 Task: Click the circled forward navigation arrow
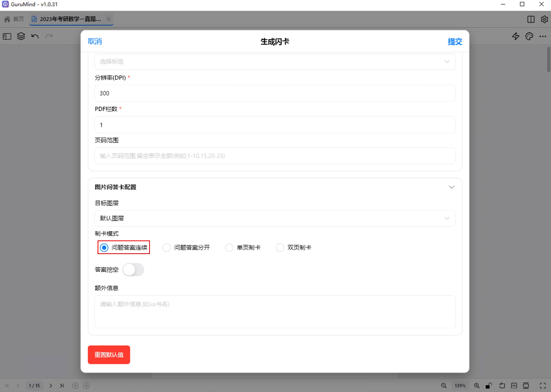pos(87,386)
